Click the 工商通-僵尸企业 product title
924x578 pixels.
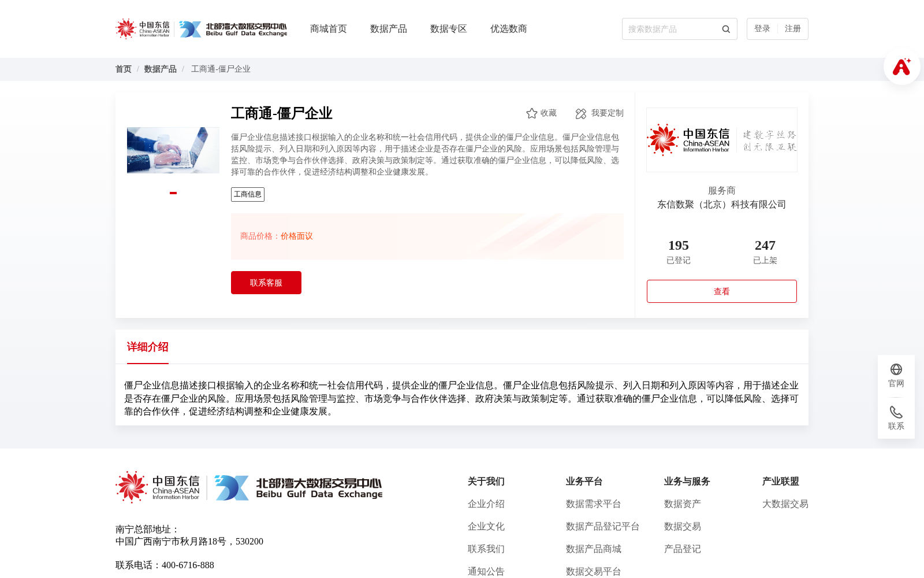click(x=282, y=113)
